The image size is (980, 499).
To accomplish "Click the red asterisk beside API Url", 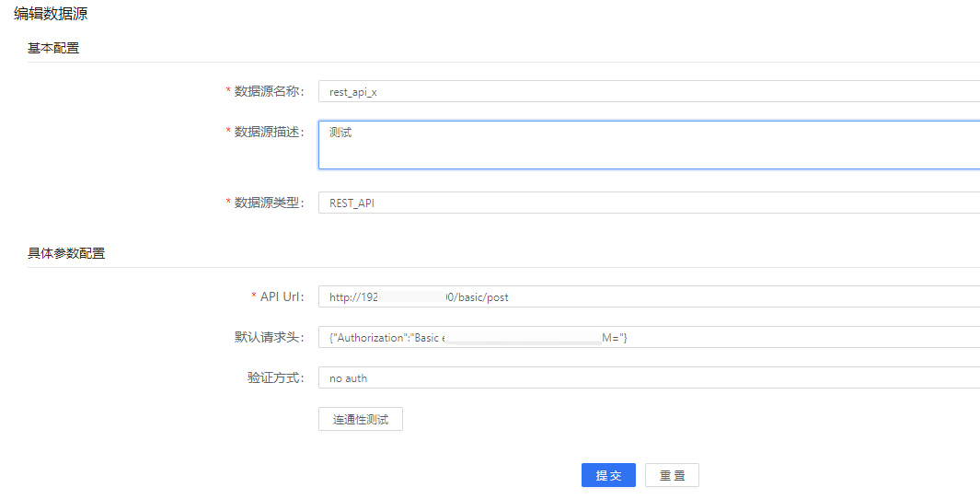I will click(x=254, y=296).
